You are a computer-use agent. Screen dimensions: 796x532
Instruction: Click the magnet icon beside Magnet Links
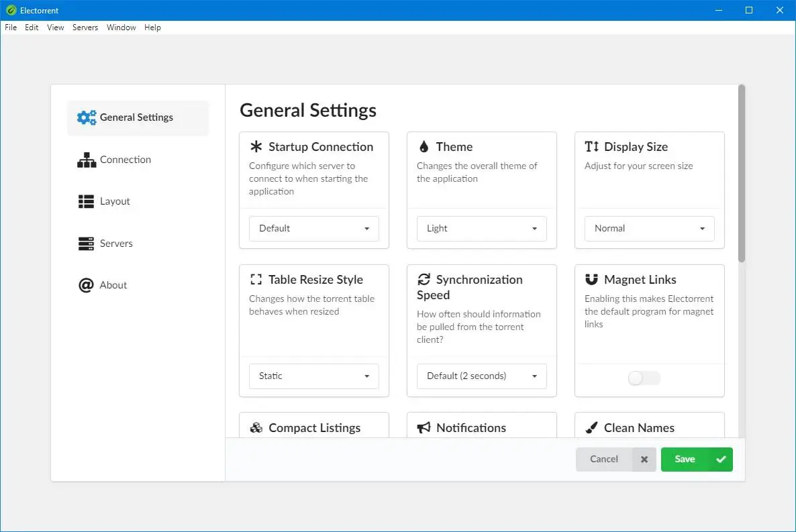591,280
